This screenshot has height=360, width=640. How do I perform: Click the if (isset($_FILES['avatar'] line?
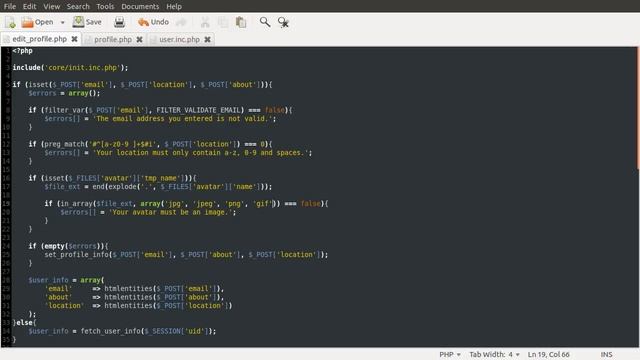click(112, 178)
